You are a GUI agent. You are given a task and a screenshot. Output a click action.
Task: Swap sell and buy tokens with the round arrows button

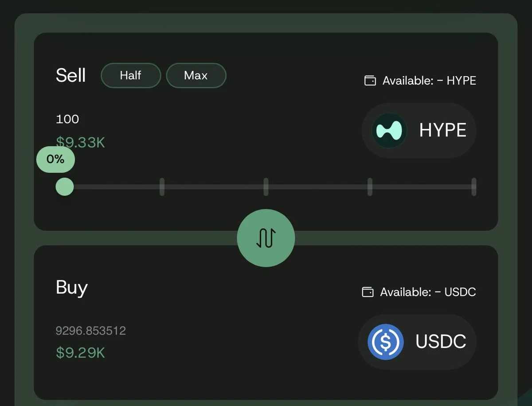tap(266, 238)
